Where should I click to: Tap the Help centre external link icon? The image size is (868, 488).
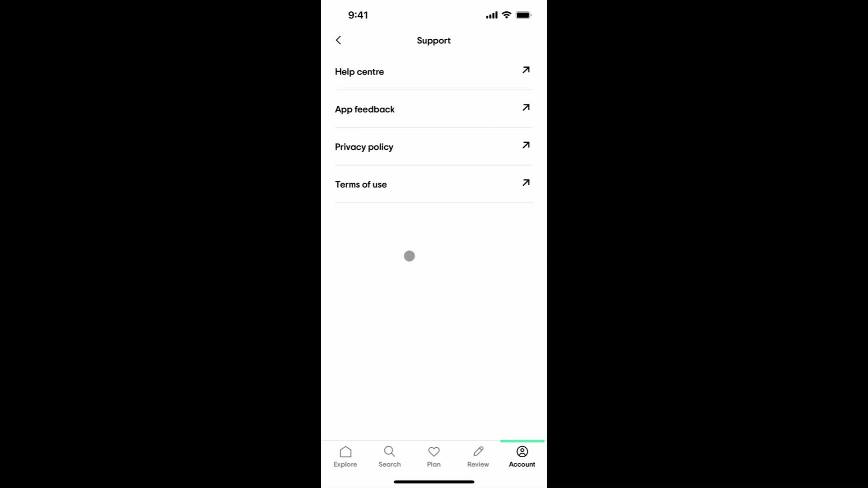point(525,70)
